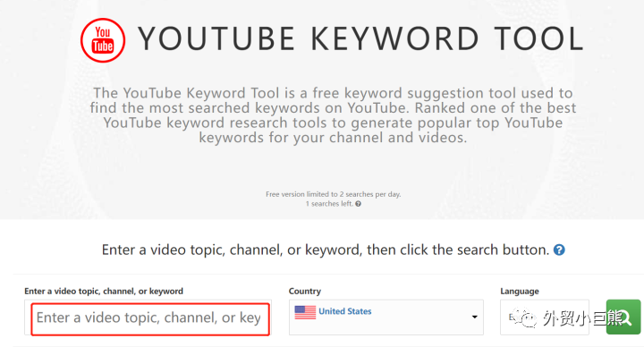The image size is (644, 347).
Task: Click the 'Free version limited to 2 searches' notice
Action: click(333, 194)
